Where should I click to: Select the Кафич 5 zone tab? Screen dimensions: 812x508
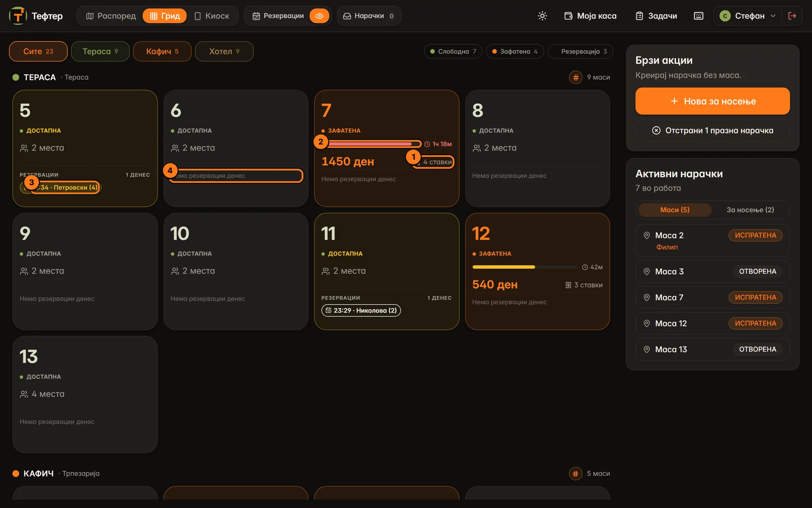pos(162,51)
